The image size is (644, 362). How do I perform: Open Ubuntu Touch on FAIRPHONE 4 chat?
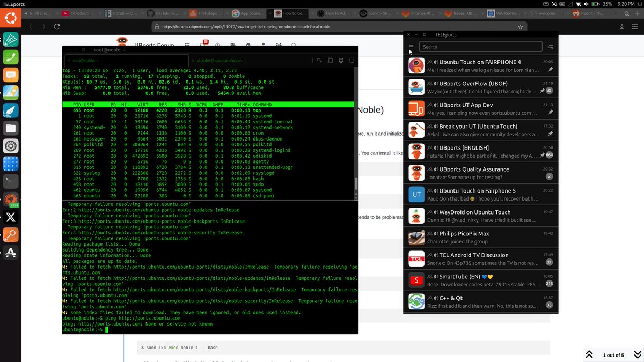(x=481, y=66)
